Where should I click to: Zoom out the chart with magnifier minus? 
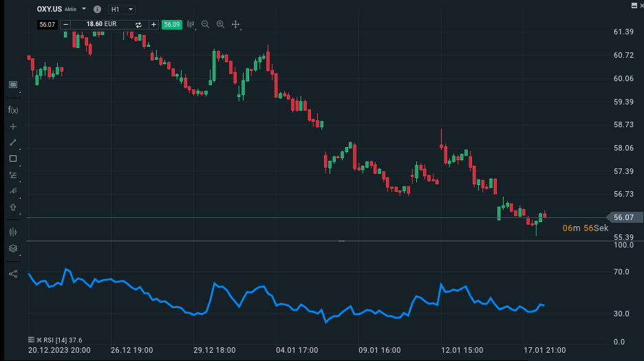tap(205, 25)
